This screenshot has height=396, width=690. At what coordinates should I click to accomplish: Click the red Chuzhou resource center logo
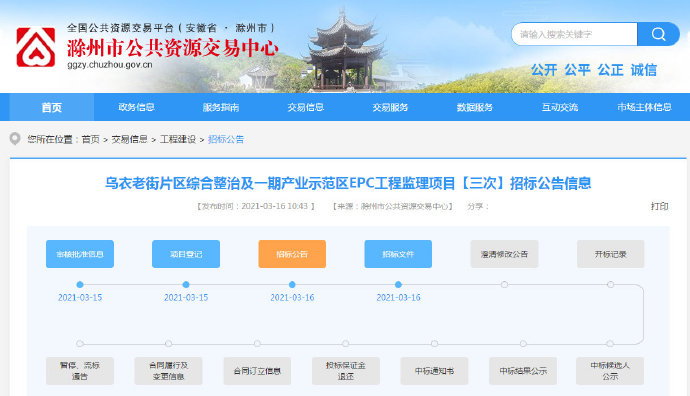pyautogui.click(x=36, y=47)
